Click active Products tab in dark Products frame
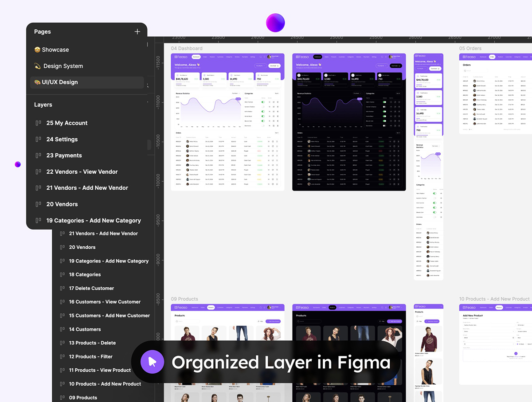Image resolution: width=532 pixels, height=402 pixels. [x=332, y=307]
